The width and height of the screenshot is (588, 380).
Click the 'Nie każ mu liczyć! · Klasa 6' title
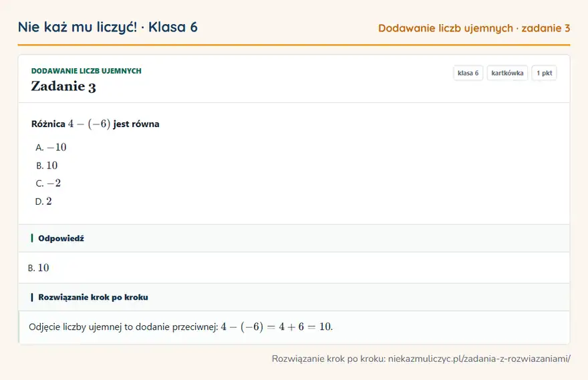tap(108, 27)
